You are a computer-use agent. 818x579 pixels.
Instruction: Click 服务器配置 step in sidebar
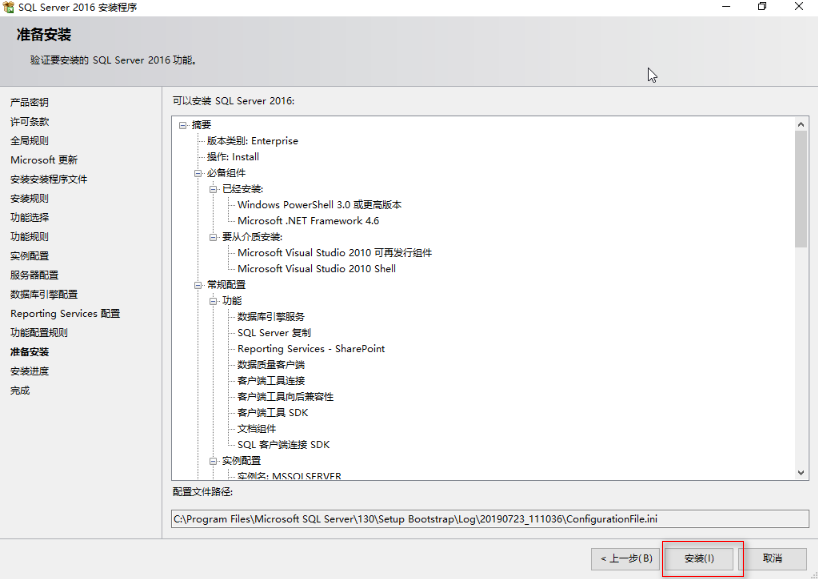(34, 275)
